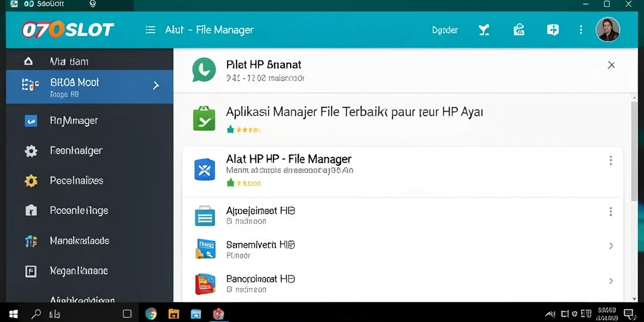Click the F square icon beside Kagan khaene
Viewport: 644px width, 322px height.
tap(31, 271)
